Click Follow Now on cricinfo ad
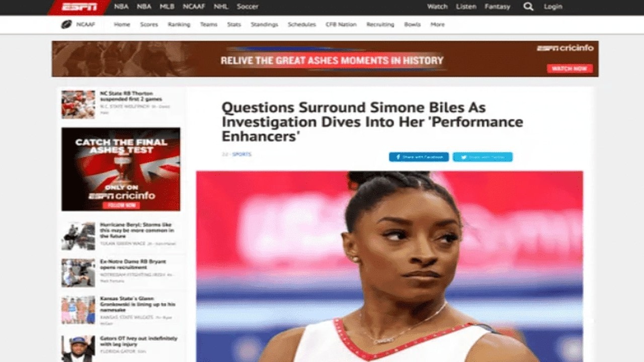This screenshot has width=644, height=362. click(x=121, y=205)
